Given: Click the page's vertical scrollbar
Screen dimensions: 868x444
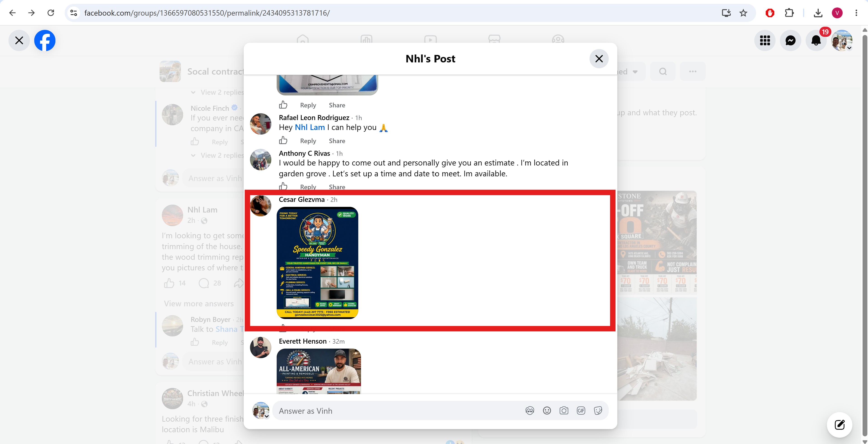Looking at the screenshot, I should pos(865,236).
